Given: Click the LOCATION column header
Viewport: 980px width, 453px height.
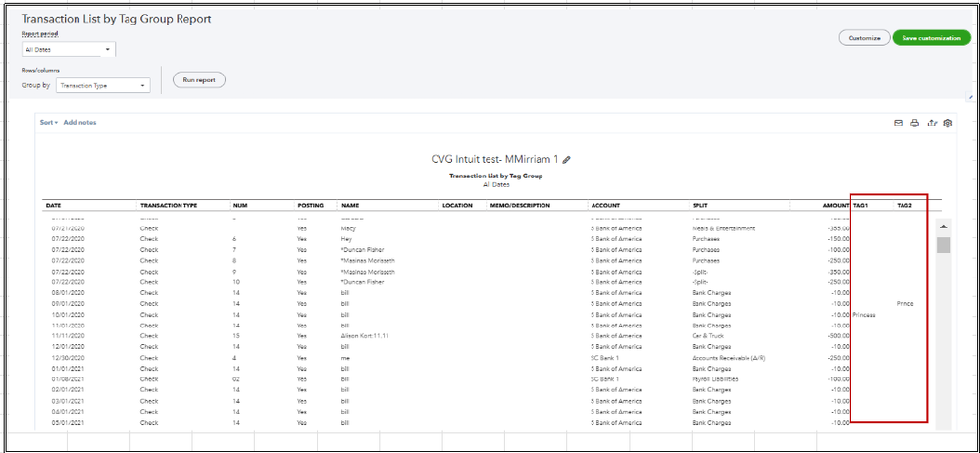Looking at the screenshot, I should point(457,206).
